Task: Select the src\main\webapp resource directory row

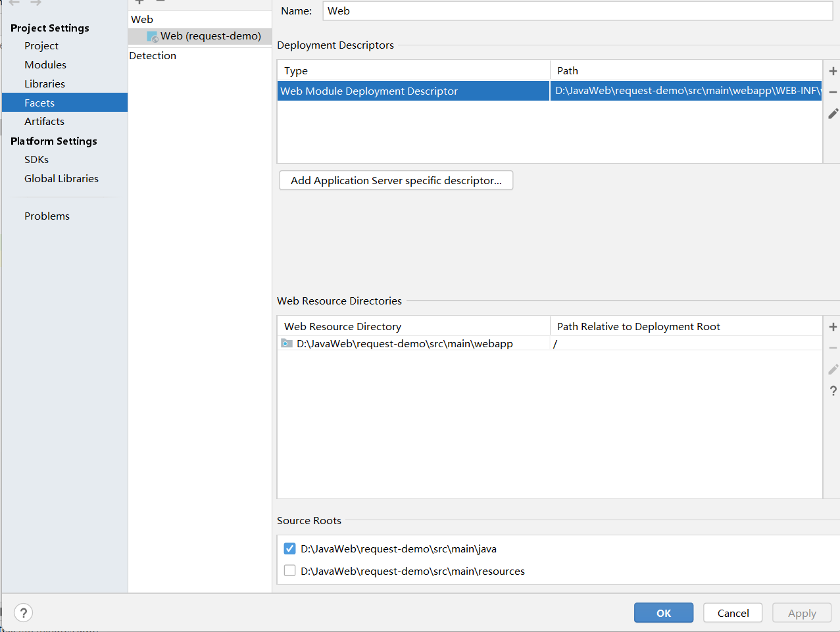Action: click(x=549, y=343)
